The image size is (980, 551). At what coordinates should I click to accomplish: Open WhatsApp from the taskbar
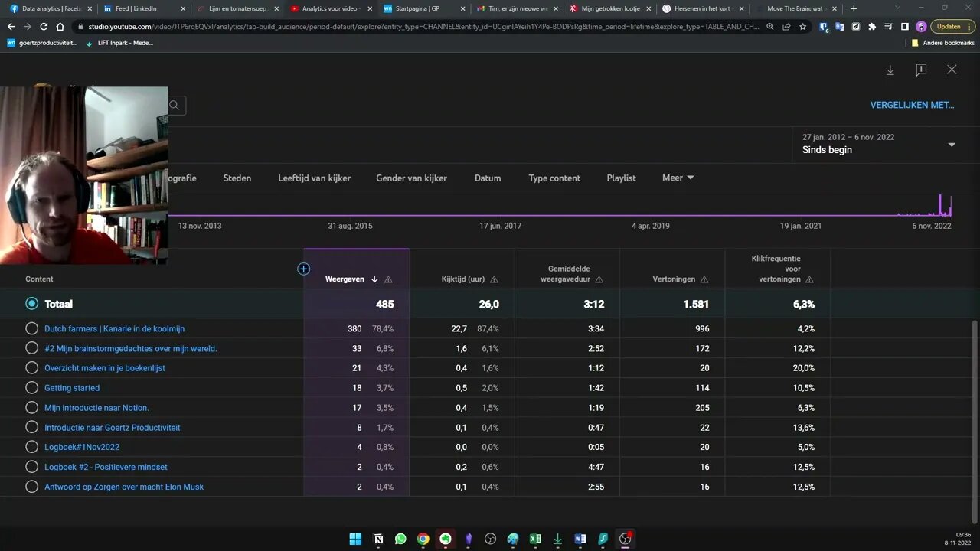[x=400, y=539]
